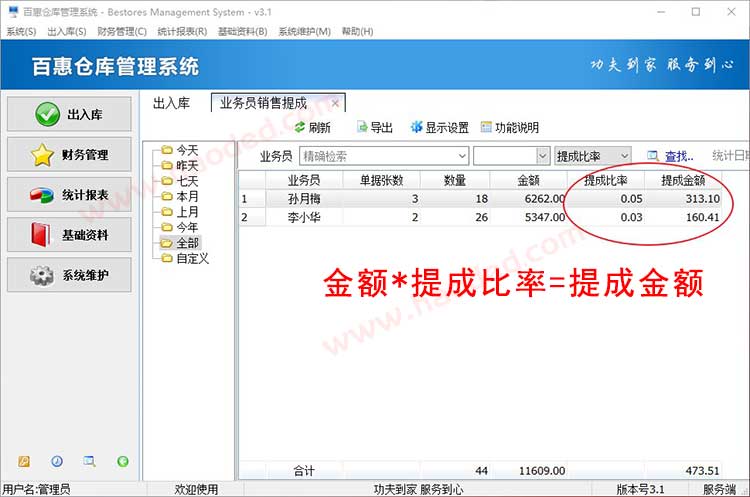The width and height of the screenshot is (750, 497).
Task: Click the 基础资料 sidebar button label
Action: coord(85,235)
